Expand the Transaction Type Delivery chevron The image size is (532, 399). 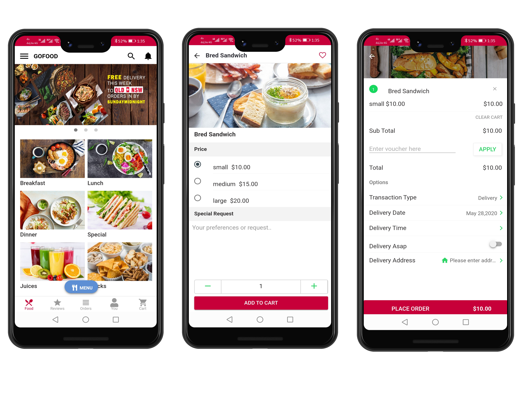(500, 197)
